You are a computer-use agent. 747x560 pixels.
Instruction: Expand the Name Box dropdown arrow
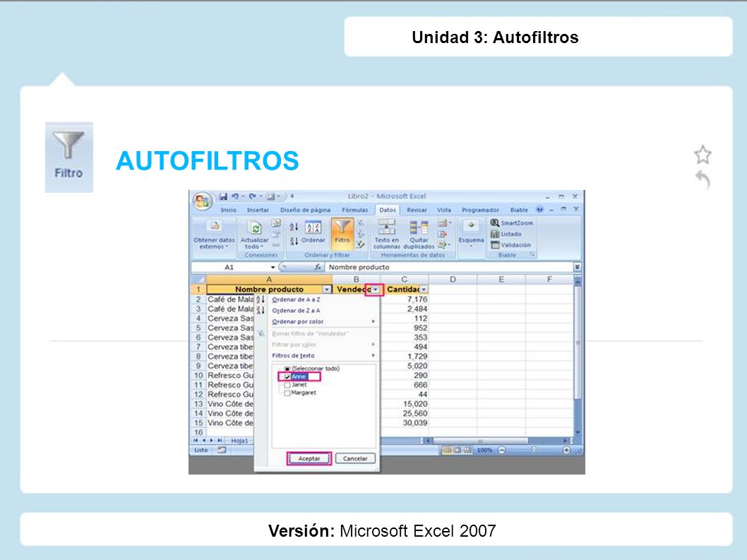(273, 268)
